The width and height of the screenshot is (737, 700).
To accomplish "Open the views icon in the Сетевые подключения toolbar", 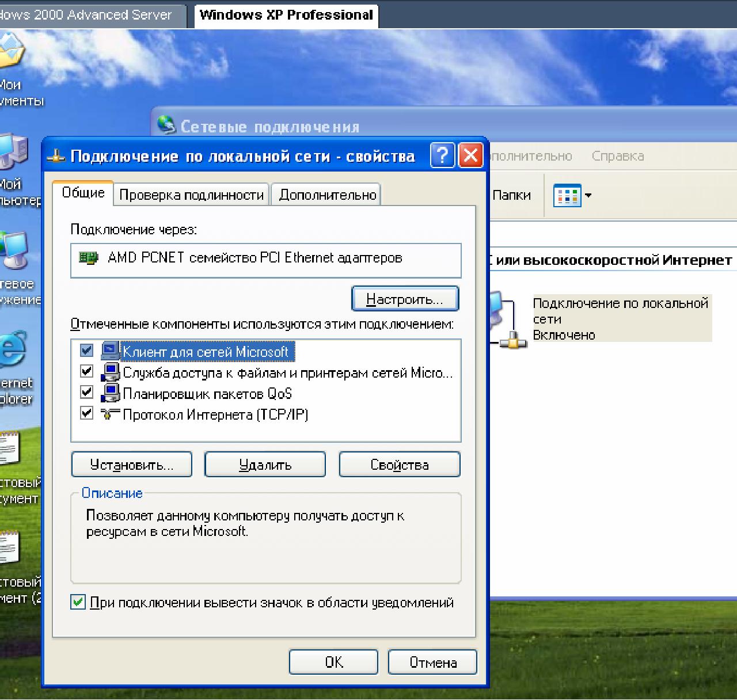I will pos(567,196).
